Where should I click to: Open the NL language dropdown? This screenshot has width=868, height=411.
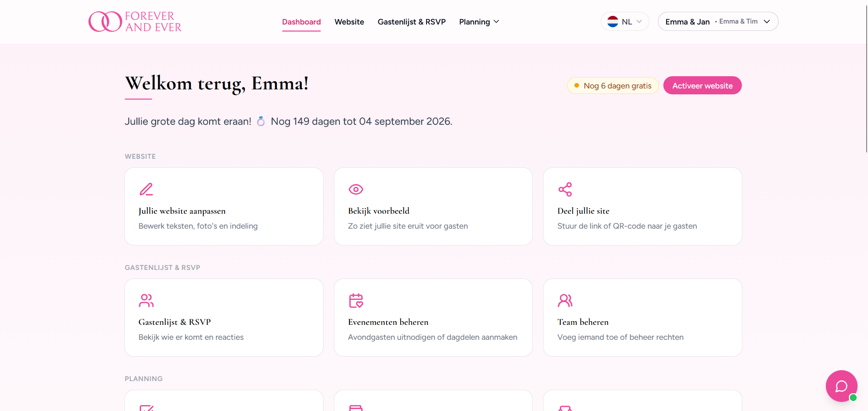[625, 21]
